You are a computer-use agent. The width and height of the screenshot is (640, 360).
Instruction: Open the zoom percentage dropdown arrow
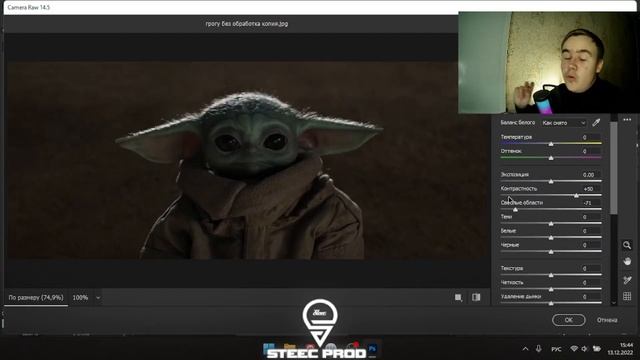pos(98,298)
